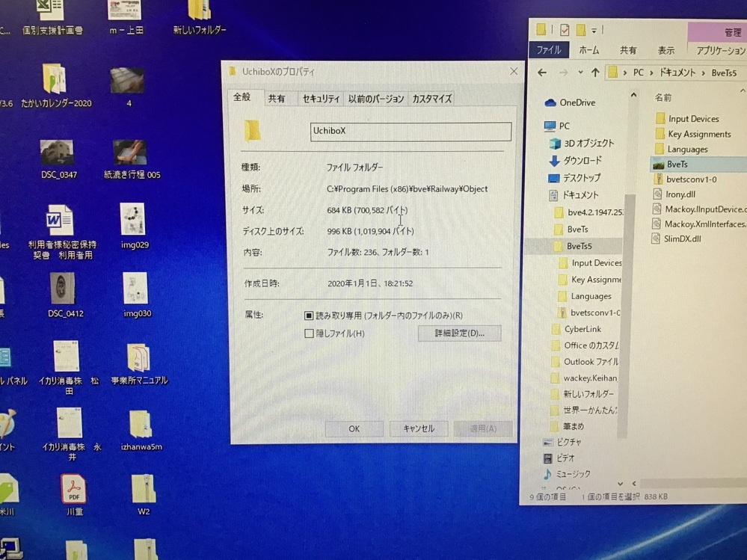Click the ダウンロード arrow icon in the navigation pane
This screenshot has width=747, height=560.
pos(554,161)
